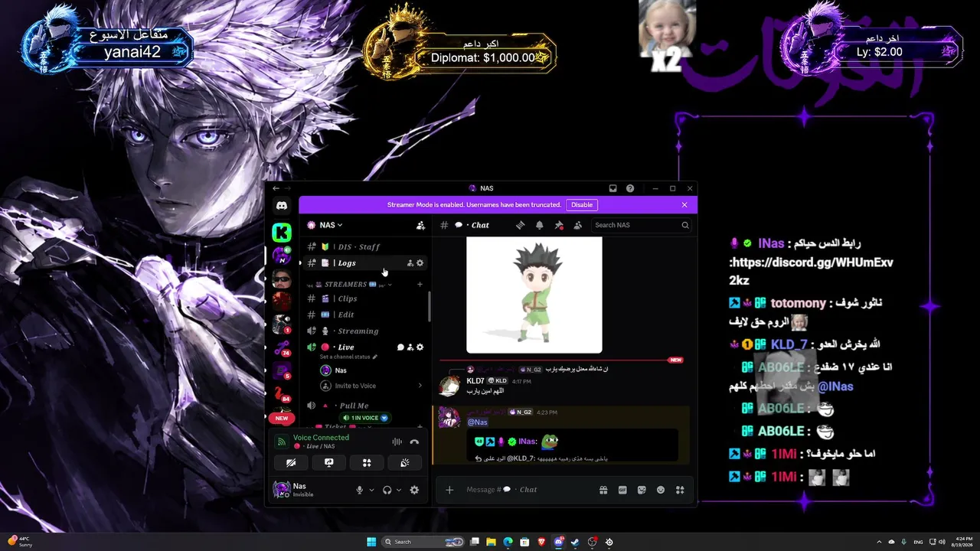The image size is (980, 551).
Task: Open Threads in Chat channel header
Action: coord(521,225)
